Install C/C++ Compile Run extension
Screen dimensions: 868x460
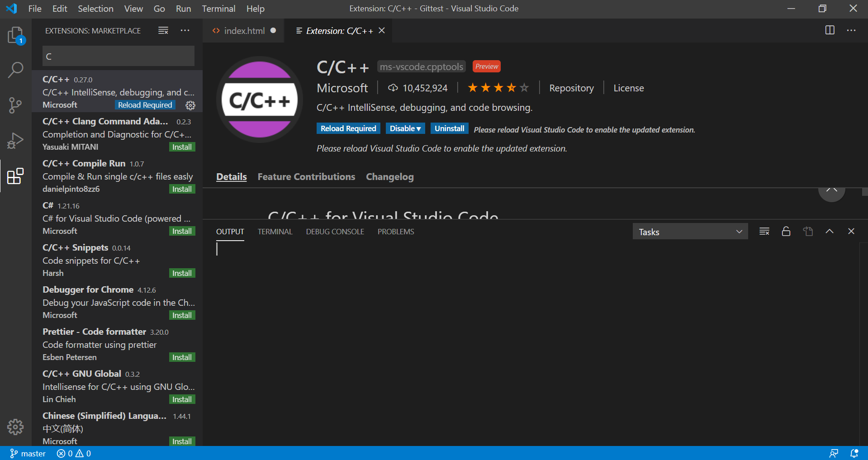pyautogui.click(x=182, y=189)
